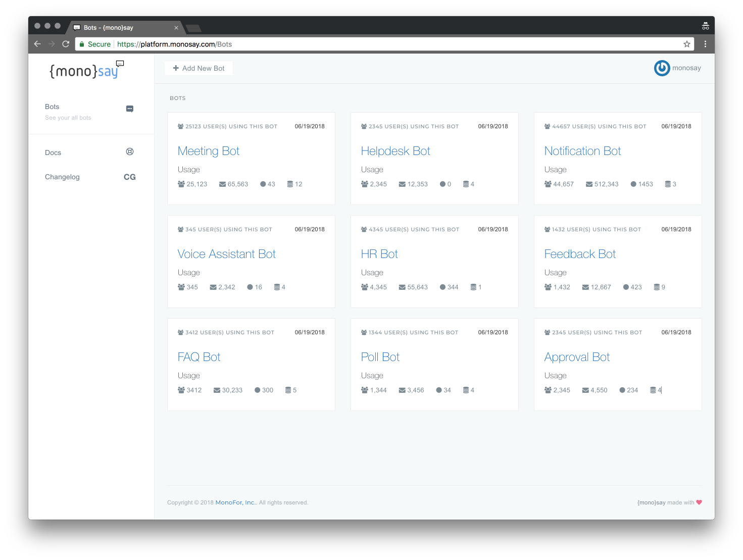Click the heart icon in footer
Viewport: 743px width, 560px height.
coord(699,502)
